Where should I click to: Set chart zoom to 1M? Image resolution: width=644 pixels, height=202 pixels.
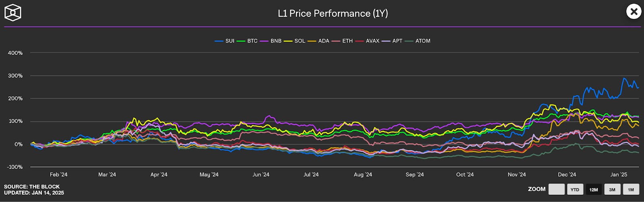(631, 190)
